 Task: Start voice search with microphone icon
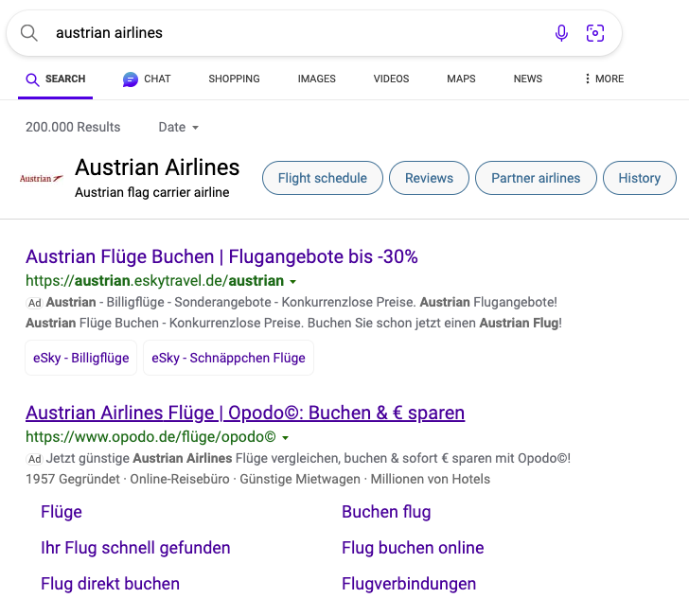click(x=561, y=33)
